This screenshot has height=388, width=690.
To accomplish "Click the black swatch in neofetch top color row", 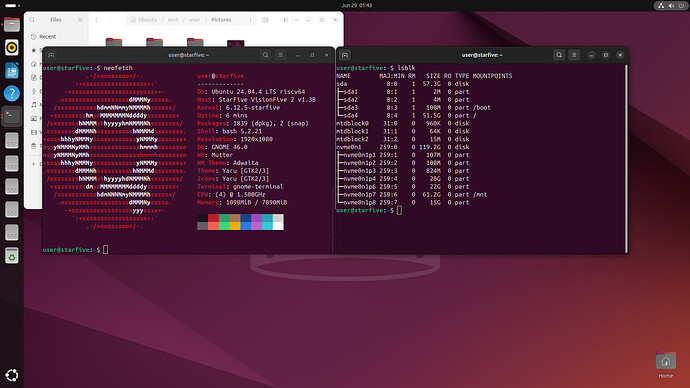I will click(202, 218).
